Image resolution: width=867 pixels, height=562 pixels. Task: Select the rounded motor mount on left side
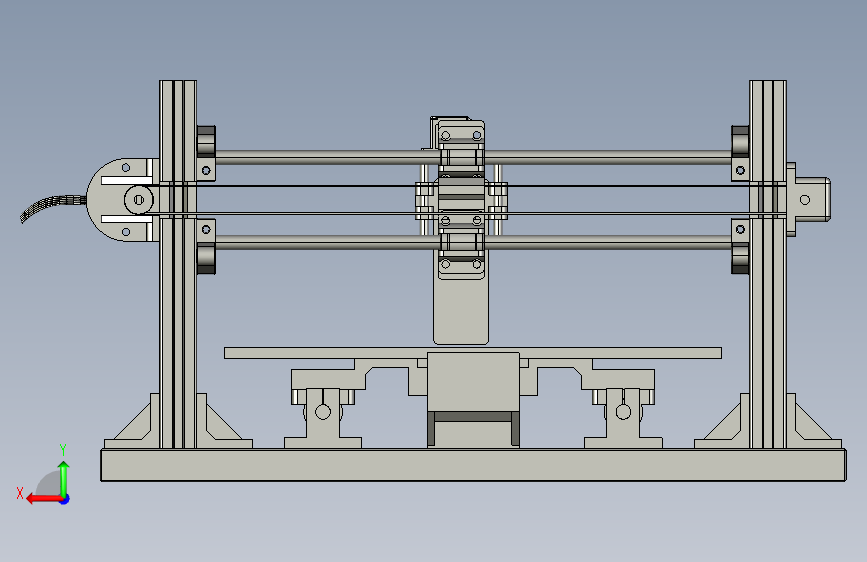coord(122,200)
